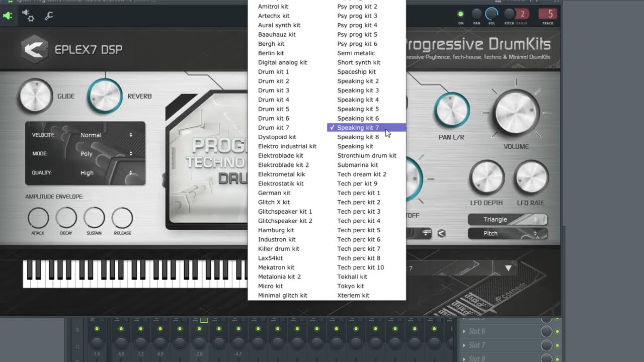Click the GLIDE knob

click(35, 96)
